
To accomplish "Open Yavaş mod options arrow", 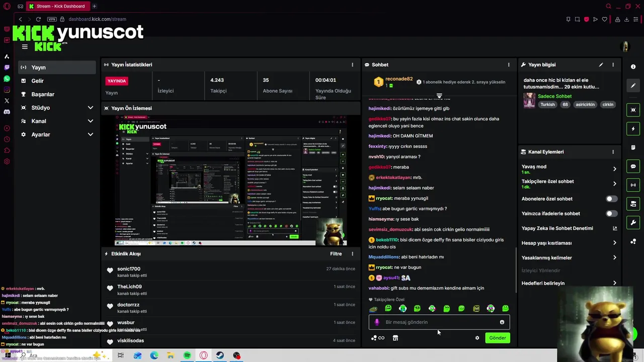I will click(614, 169).
